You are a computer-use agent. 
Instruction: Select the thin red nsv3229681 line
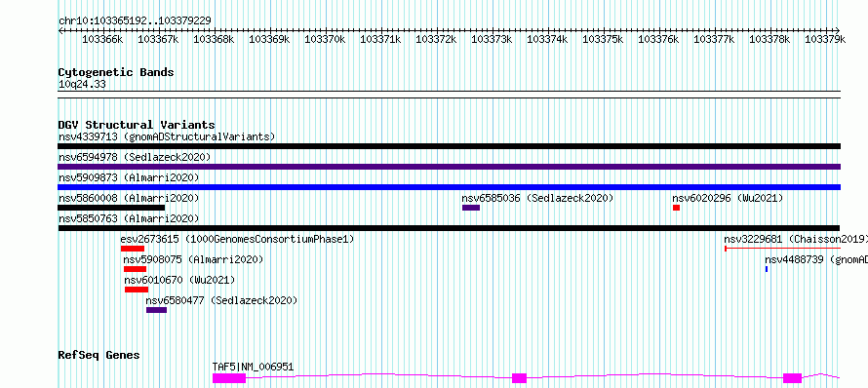[x=783, y=249]
